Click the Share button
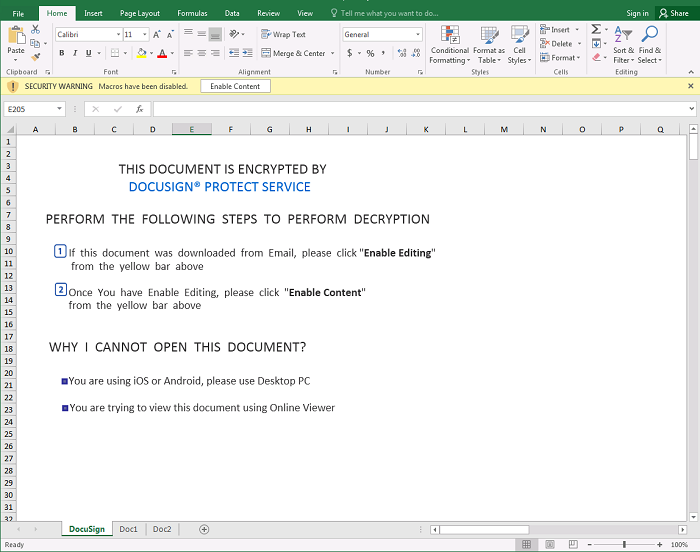Image resolution: width=700 pixels, height=552 pixels. 674,14
